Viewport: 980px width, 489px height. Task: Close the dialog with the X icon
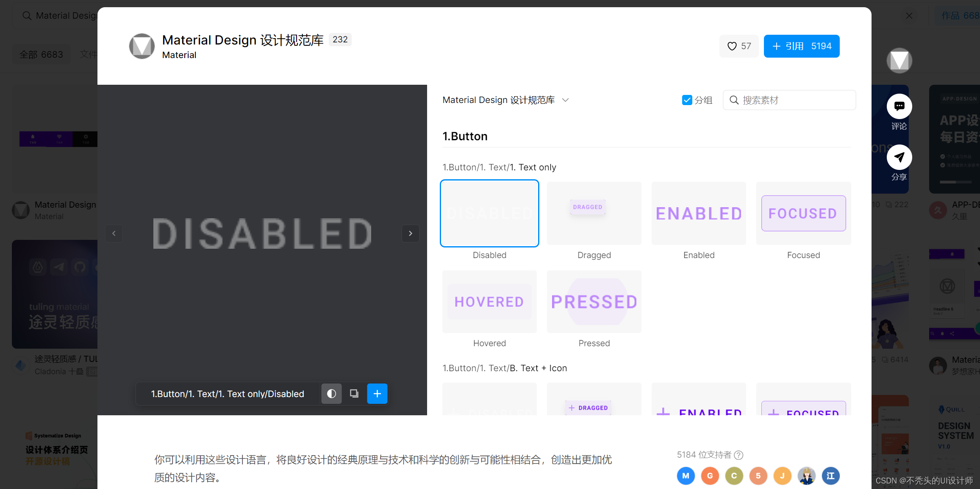pos(909,16)
